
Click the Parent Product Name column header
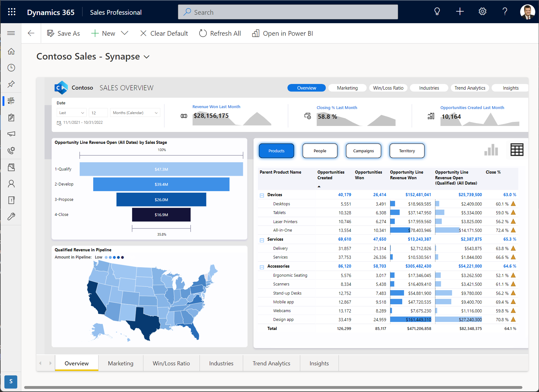(280, 172)
